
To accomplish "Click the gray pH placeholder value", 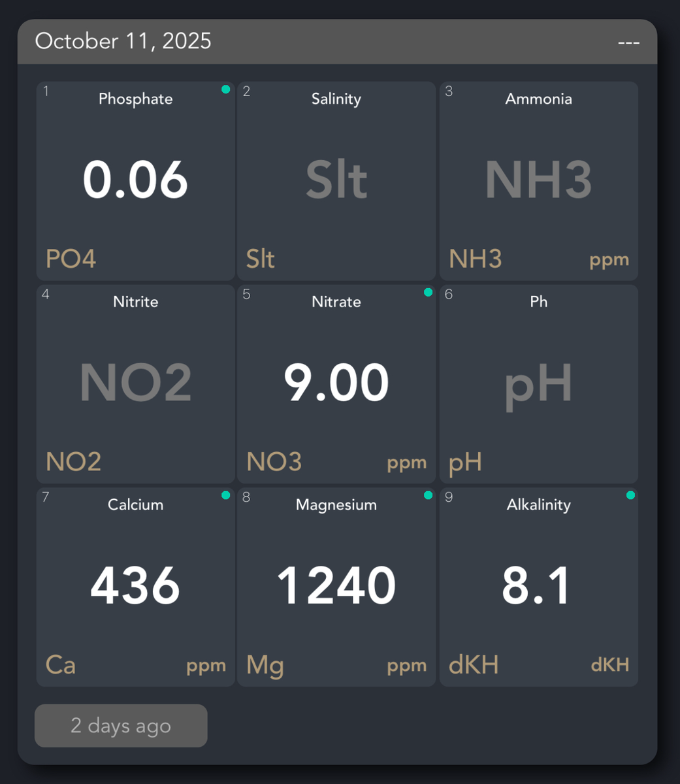I will (538, 385).
